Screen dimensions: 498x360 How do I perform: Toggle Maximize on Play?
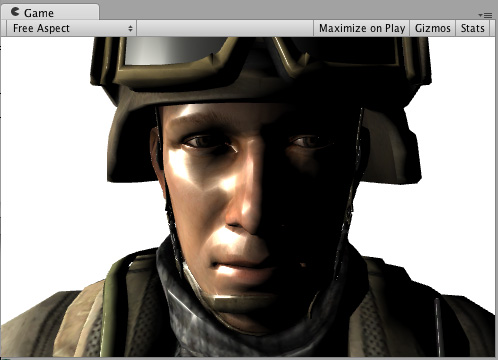tap(362, 28)
